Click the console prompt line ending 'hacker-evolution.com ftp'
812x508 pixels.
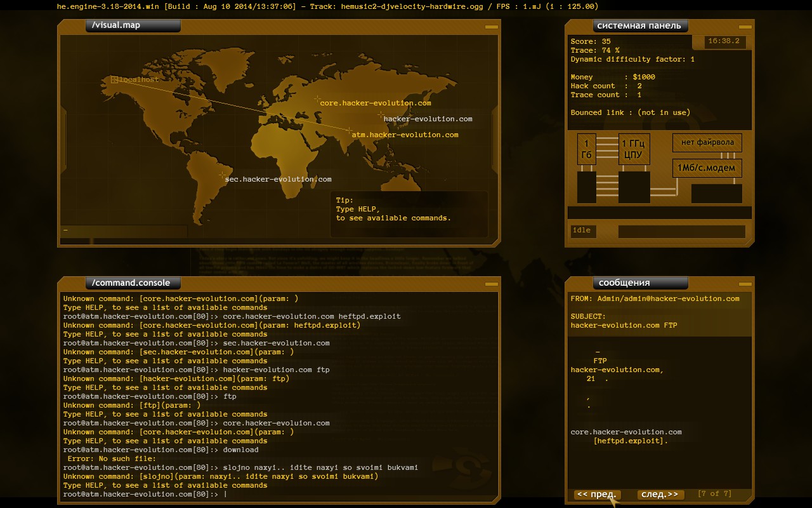click(x=197, y=370)
